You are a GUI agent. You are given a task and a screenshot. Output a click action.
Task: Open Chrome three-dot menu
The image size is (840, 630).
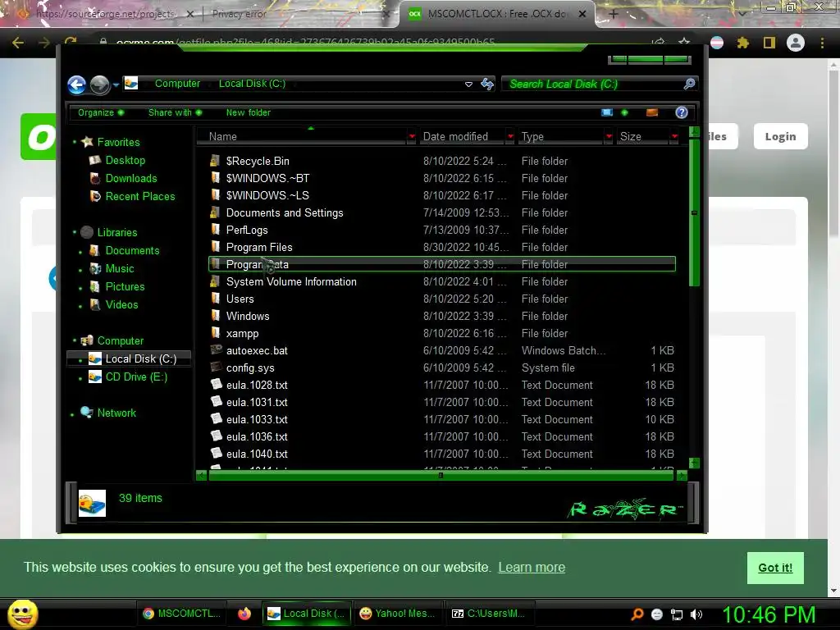coord(822,43)
